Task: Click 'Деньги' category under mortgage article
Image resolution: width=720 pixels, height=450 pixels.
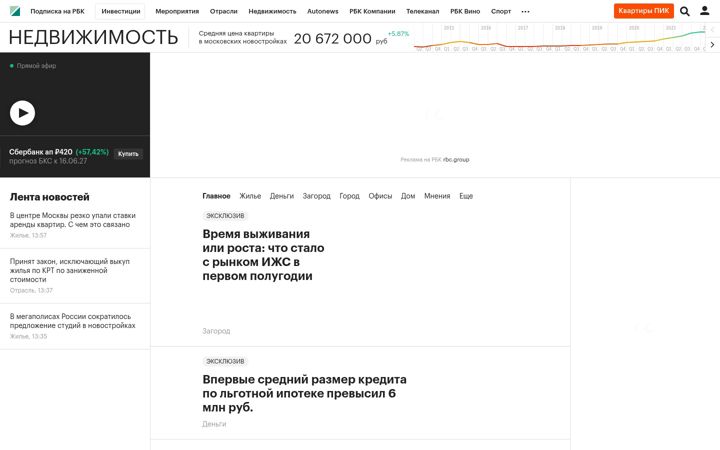Action: pos(214,424)
